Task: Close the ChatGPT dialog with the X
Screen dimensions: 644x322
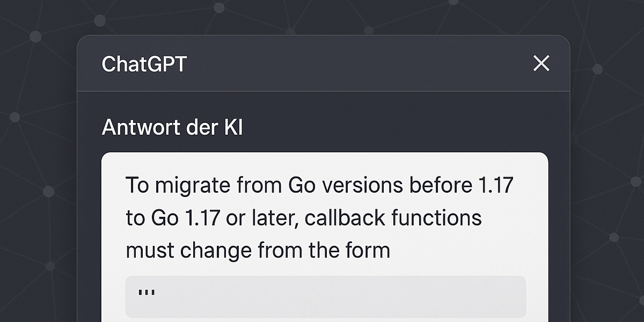Action: click(541, 64)
